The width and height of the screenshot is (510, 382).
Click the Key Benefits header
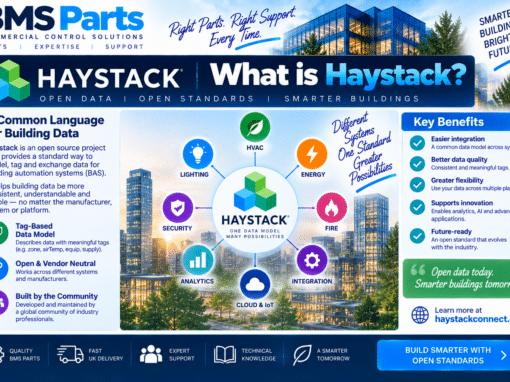pyautogui.click(x=456, y=122)
